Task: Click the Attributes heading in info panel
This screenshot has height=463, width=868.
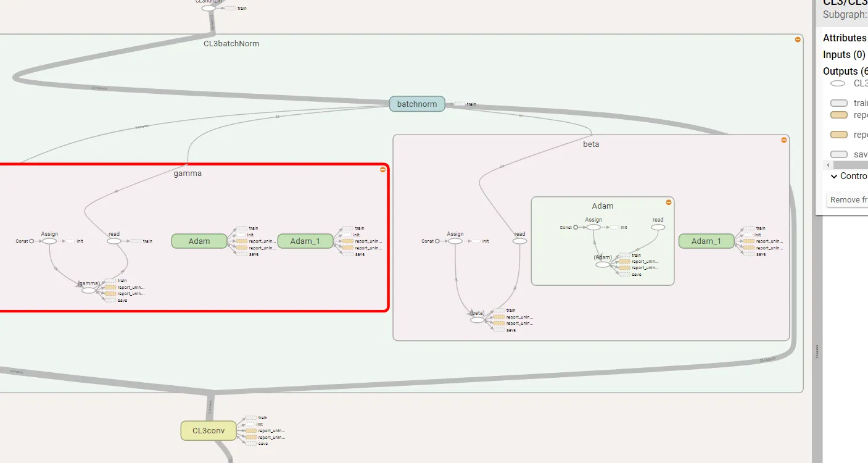Action: point(845,38)
